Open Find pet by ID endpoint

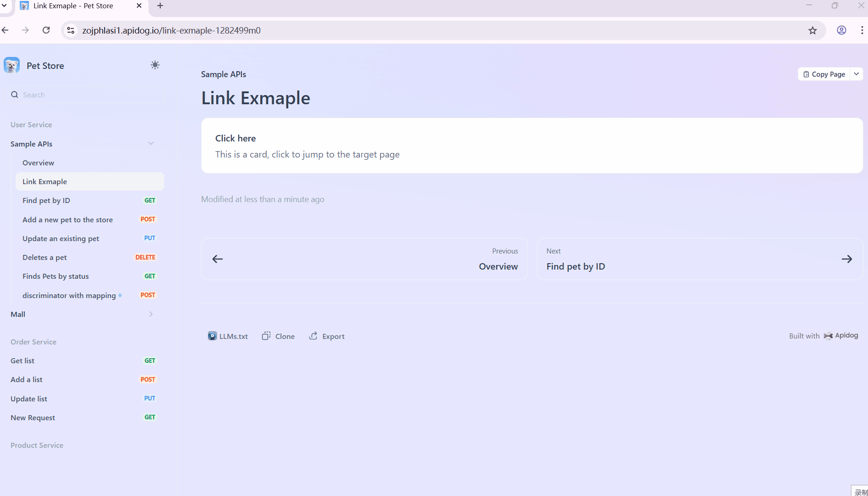point(90,200)
